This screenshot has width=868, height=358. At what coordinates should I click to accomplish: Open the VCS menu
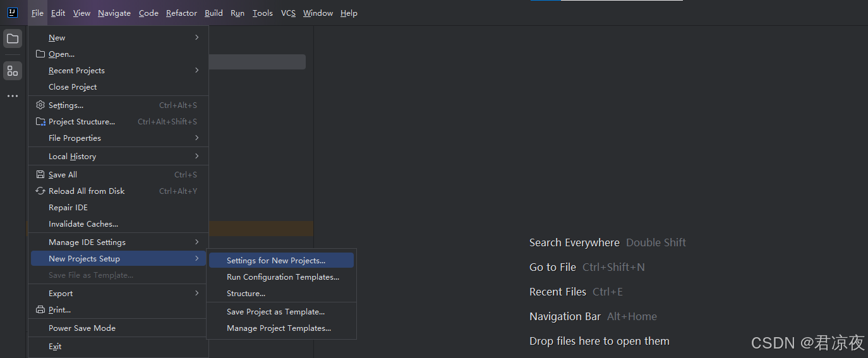pos(288,13)
